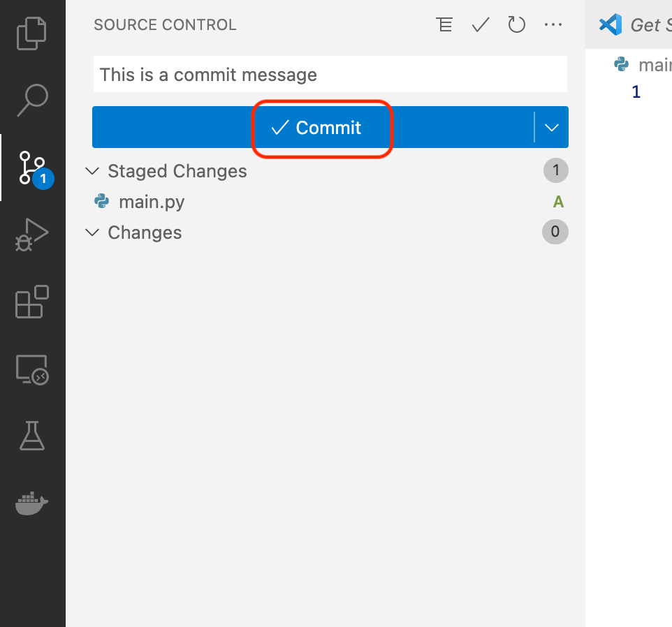Open the Search view
This screenshot has width=672, height=627.
pyautogui.click(x=33, y=101)
